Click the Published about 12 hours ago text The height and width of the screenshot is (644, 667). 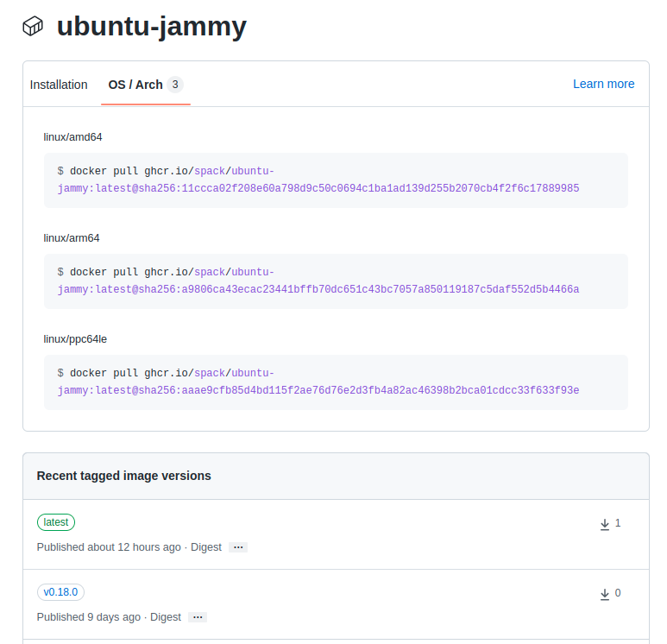coord(109,547)
